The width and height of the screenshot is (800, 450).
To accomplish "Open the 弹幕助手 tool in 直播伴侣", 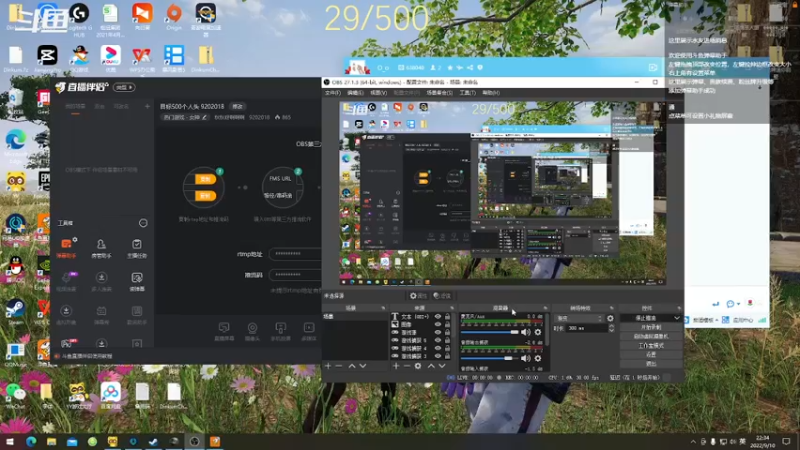I will pos(66,247).
